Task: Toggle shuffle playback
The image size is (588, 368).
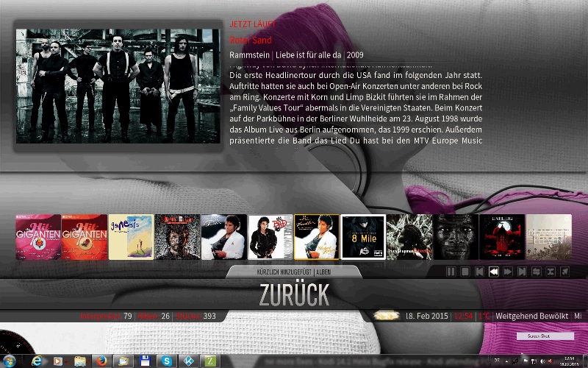Action: [x=551, y=272]
